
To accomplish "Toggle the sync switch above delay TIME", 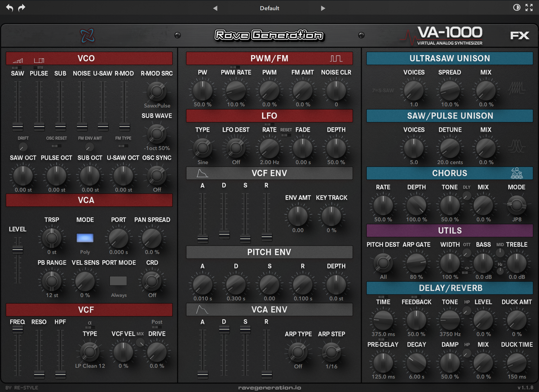I will (382, 297).
